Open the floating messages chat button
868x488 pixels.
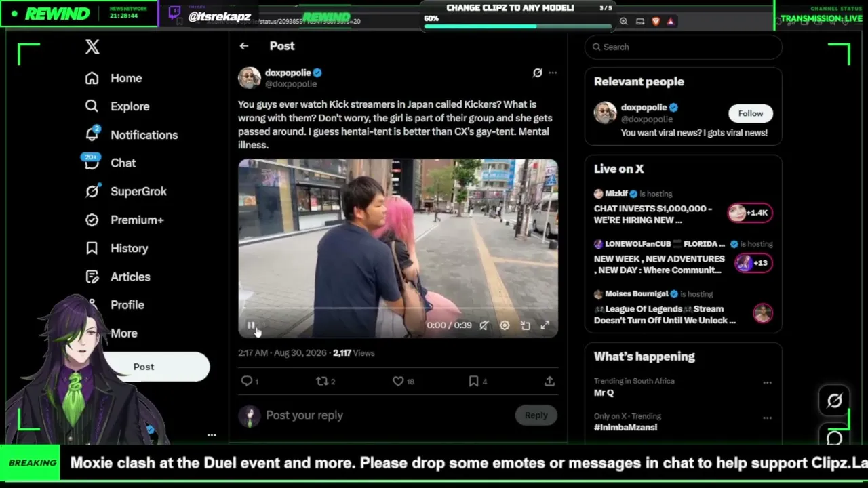(x=835, y=438)
